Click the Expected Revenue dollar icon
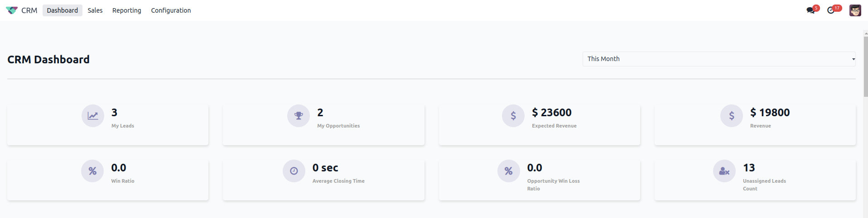The image size is (868, 218). tap(513, 116)
